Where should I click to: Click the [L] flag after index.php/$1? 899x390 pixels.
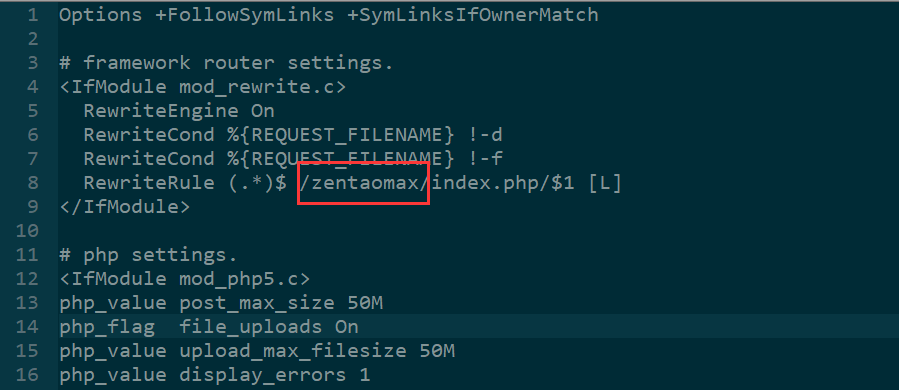[x=605, y=184]
